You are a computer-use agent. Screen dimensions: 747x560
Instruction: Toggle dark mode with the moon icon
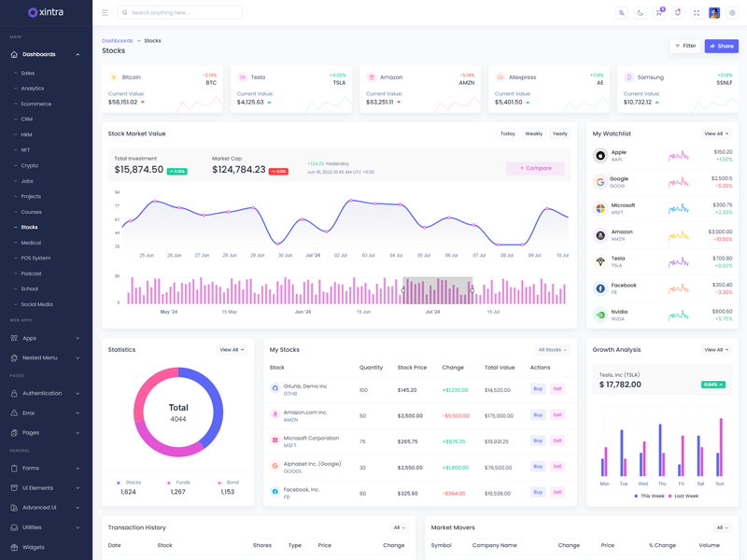[x=641, y=13]
